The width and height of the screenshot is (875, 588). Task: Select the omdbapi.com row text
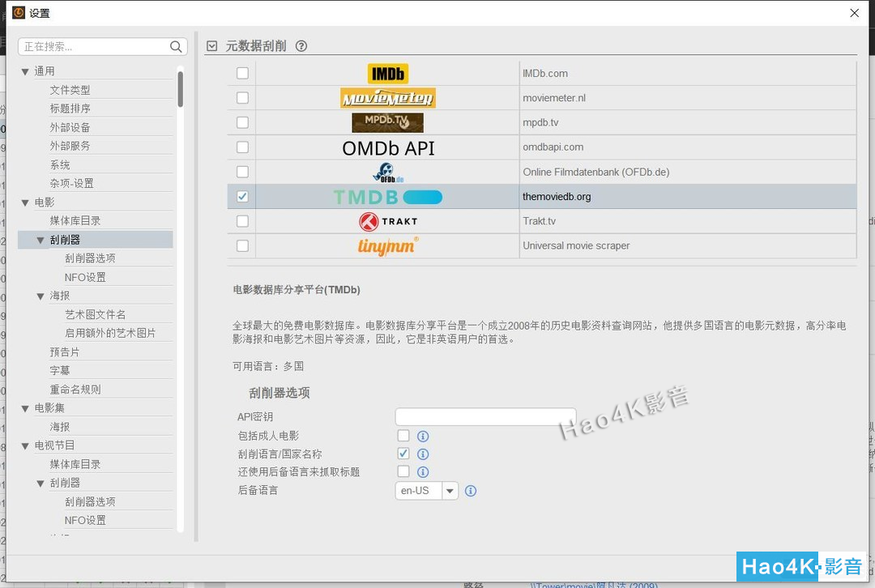coord(553,147)
